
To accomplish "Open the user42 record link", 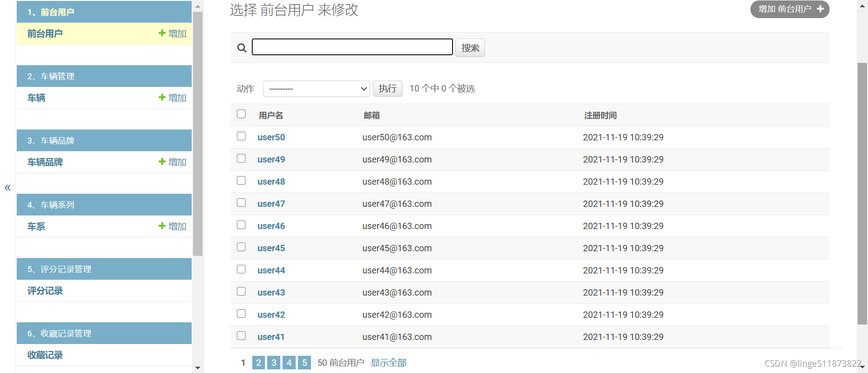I will (x=271, y=315).
